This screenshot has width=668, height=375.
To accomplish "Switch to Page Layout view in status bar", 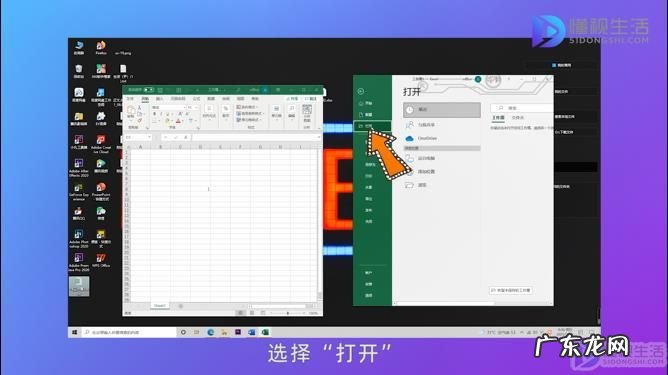I will 252,313.
